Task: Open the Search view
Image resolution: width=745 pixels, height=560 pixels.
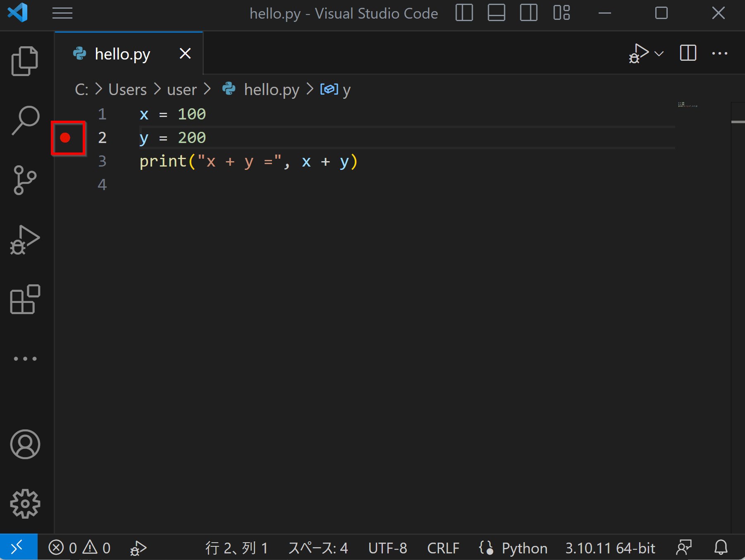Action: tap(25, 120)
